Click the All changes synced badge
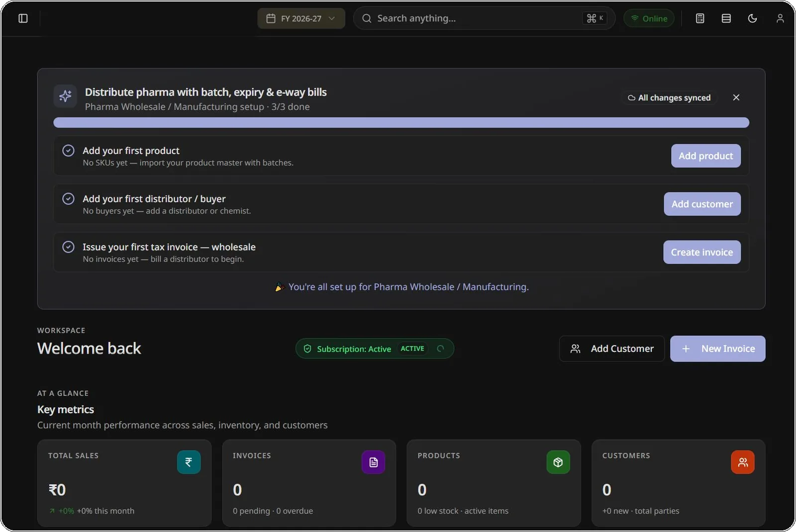This screenshot has height=532, width=796. tap(669, 97)
